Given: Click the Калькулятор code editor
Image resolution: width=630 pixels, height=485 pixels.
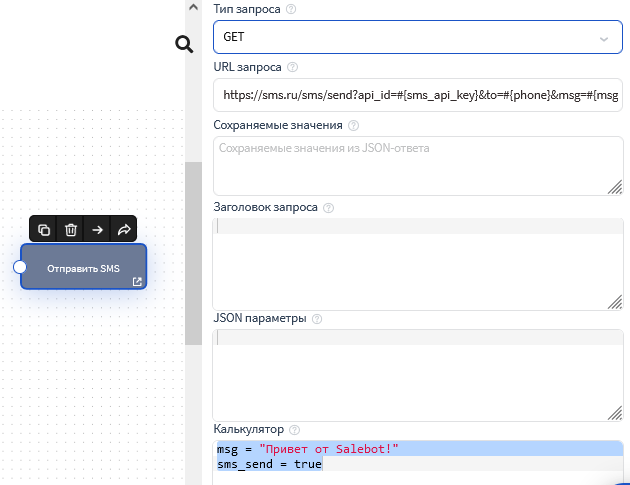Looking at the screenshot, I should [x=418, y=463].
